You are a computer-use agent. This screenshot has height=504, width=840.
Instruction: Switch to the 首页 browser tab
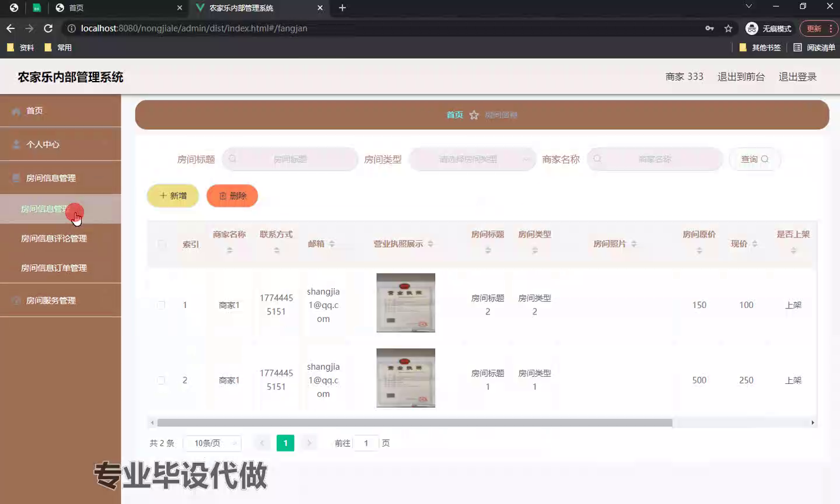(119, 8)
